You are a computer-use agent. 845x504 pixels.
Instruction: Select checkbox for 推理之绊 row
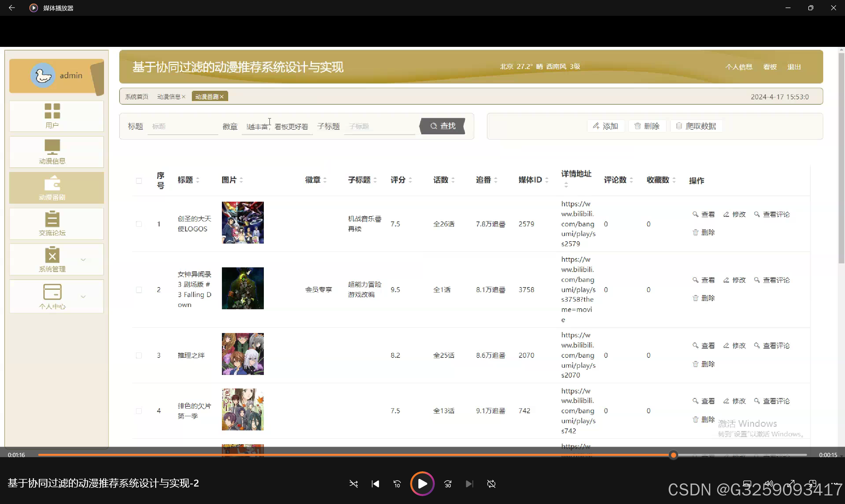pos(139,355)
